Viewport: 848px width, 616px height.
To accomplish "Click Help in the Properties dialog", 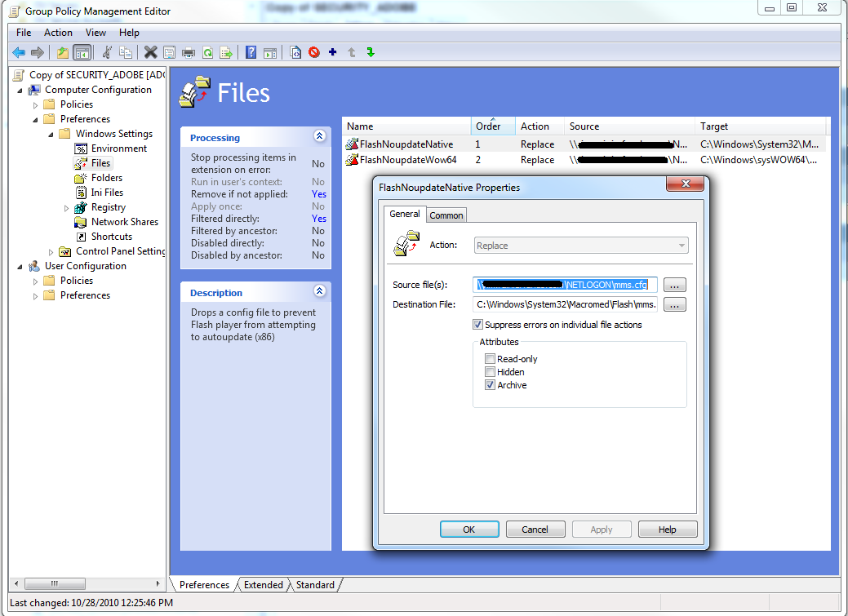I will [x=668, y=530].
